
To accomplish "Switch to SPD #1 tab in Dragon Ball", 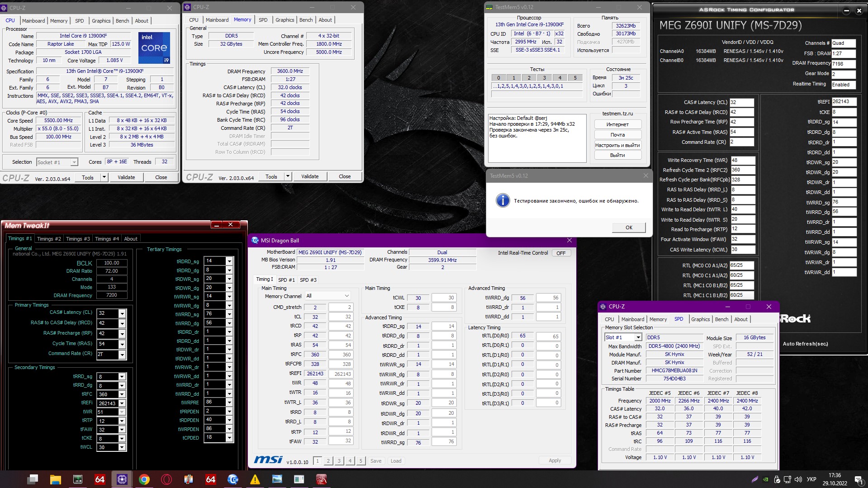I will [x=286, y=280].
